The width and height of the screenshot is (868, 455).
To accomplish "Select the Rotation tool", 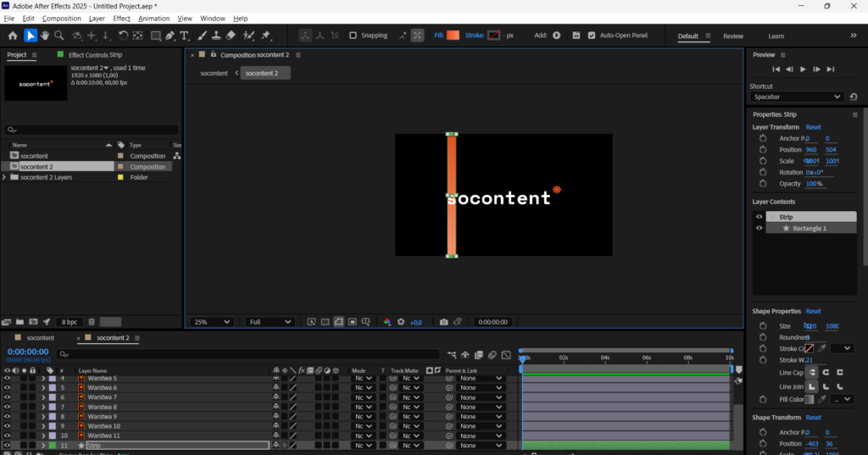I will tap(123, 36).
